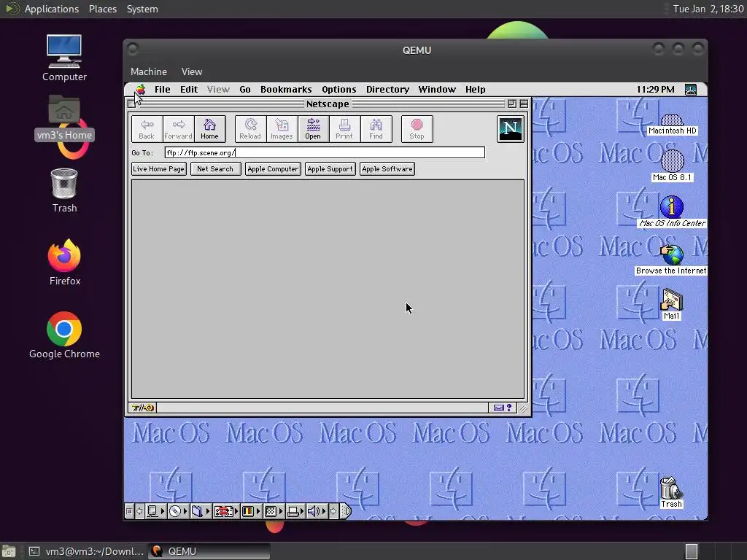Click the Apple Support button

point(330,169)
